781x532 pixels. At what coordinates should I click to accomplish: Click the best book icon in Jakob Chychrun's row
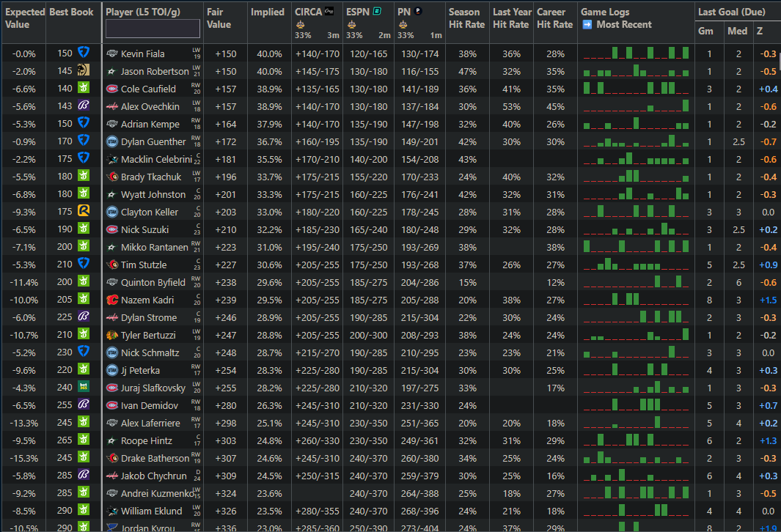pyautogui.click(x=83, y=474)
